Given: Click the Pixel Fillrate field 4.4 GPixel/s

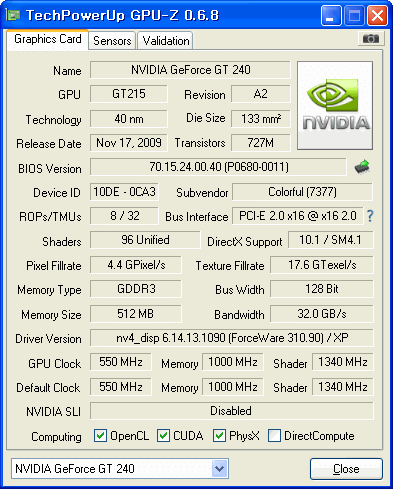Looking at the screenshot, I should [x=136, y=265].
